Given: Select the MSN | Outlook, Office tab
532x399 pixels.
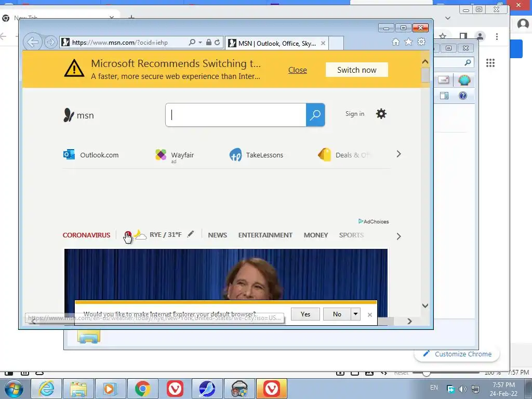Looking at the screenshot, I should click(277, 44).
